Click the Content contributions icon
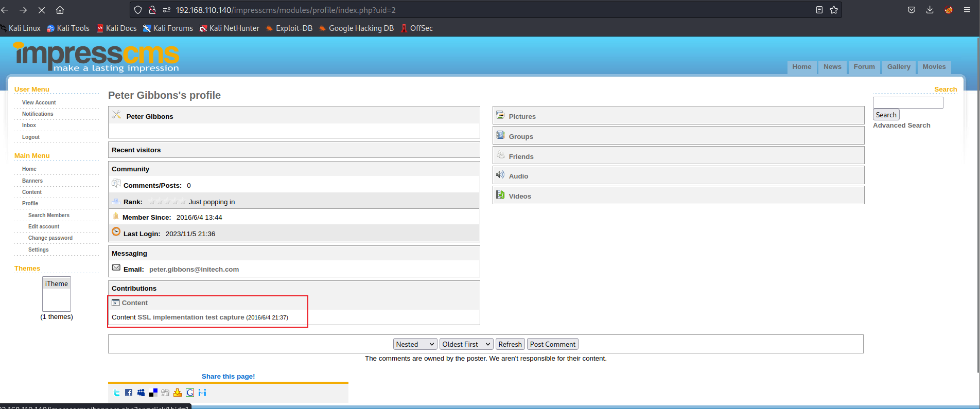This screenshot has height=409, width=980. [116, 303]
